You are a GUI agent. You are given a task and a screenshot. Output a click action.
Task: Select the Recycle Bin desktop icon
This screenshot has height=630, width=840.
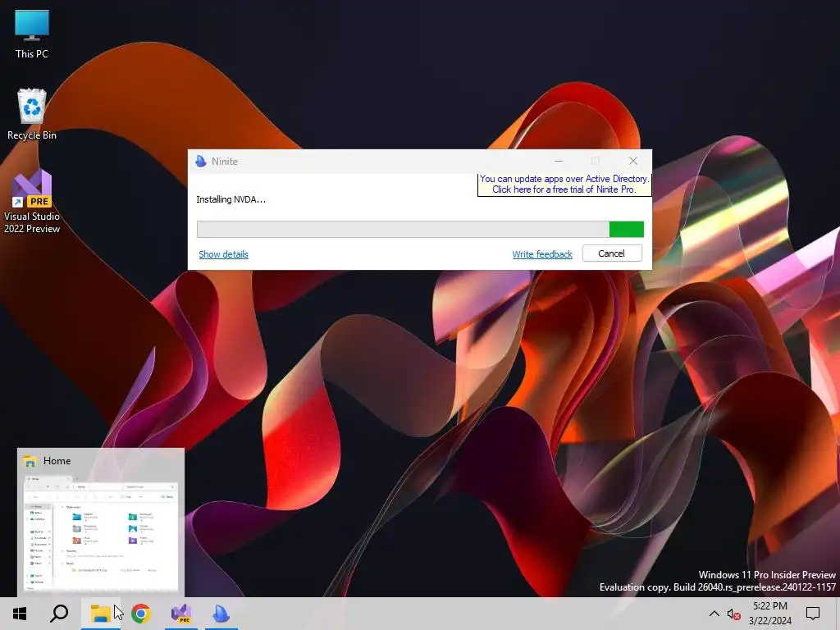coord(32,115)
